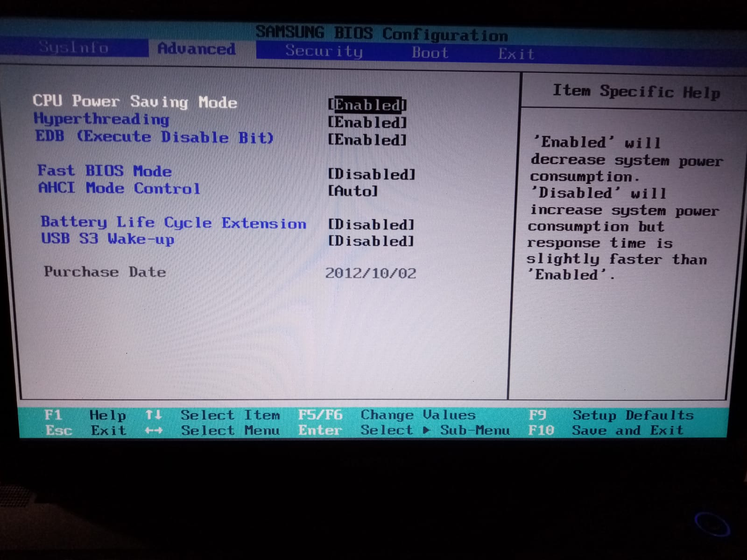Change Battery Life Cycle Extension Disabled value

[371, 224]
